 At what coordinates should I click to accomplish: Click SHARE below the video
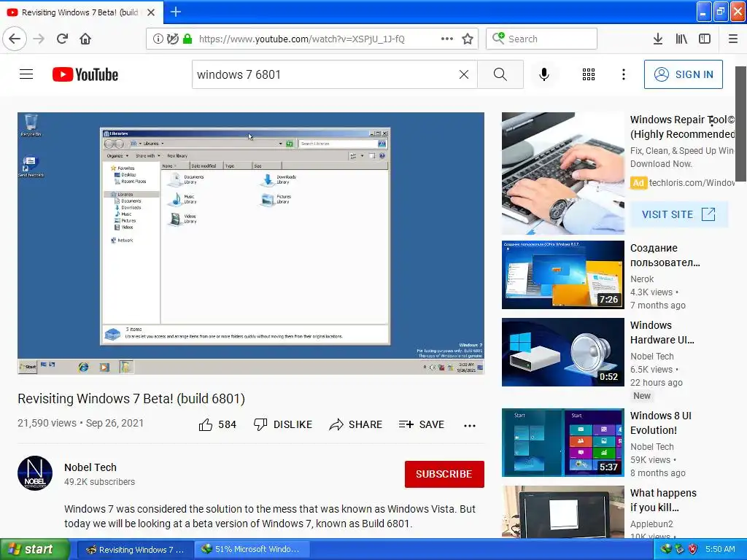pos(355,424)
